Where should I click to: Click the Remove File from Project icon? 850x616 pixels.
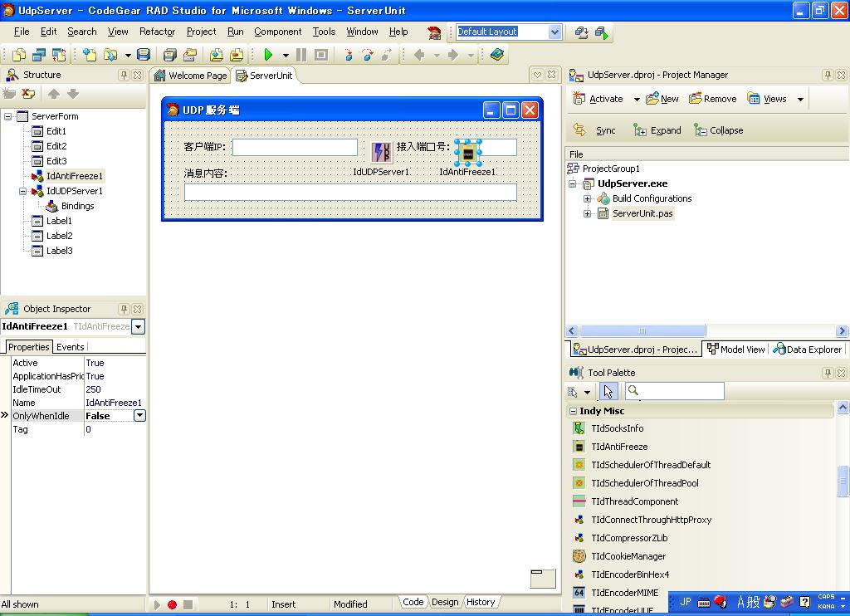pos(237,55)
